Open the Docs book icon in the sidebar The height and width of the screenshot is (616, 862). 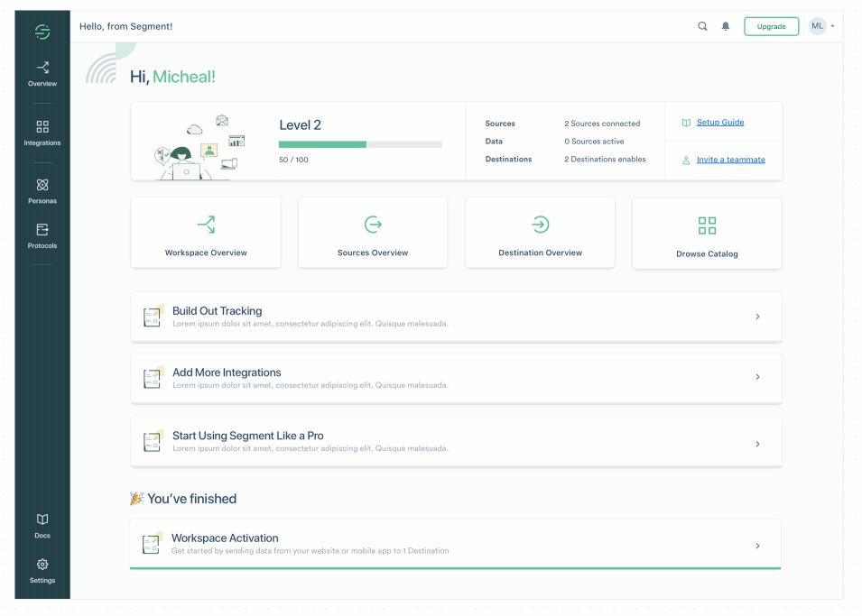[42, 519]
